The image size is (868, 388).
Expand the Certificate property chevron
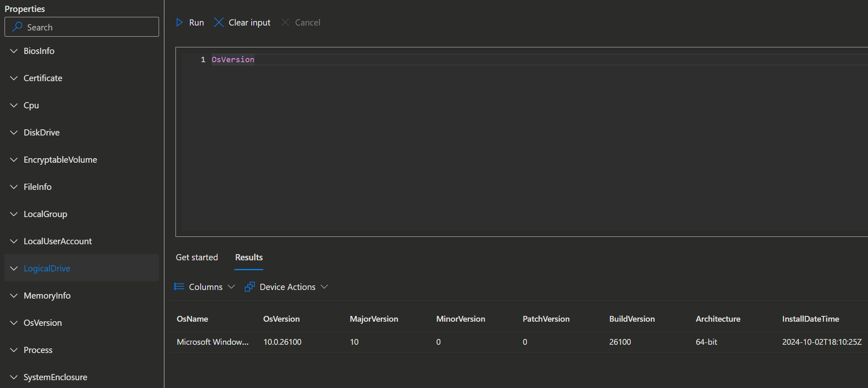click(14, 78)
